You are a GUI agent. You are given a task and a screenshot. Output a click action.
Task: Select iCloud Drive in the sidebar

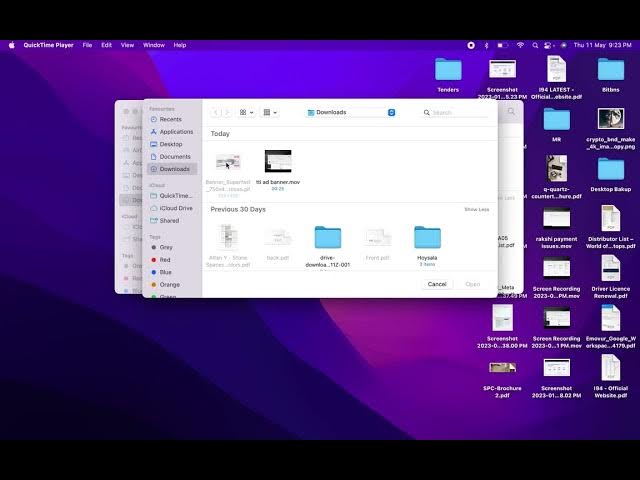coord(172,208)
